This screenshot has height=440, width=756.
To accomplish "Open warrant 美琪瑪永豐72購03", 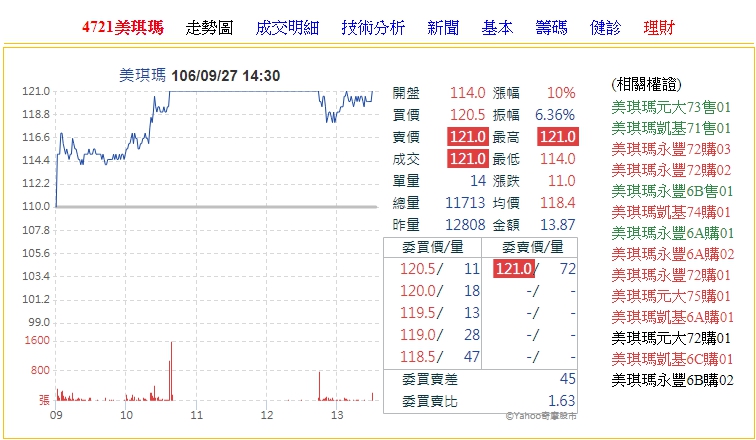I will pos(671,149).
